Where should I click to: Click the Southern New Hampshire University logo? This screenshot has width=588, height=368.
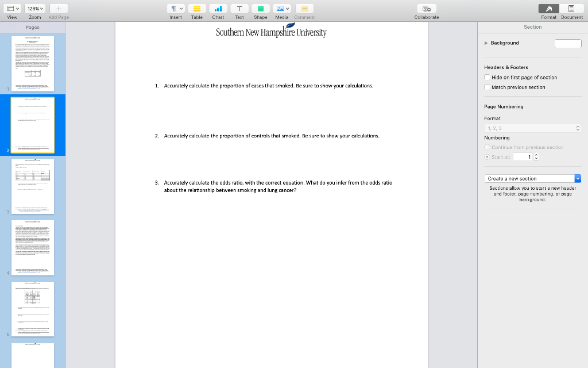[x=271, y=30]
